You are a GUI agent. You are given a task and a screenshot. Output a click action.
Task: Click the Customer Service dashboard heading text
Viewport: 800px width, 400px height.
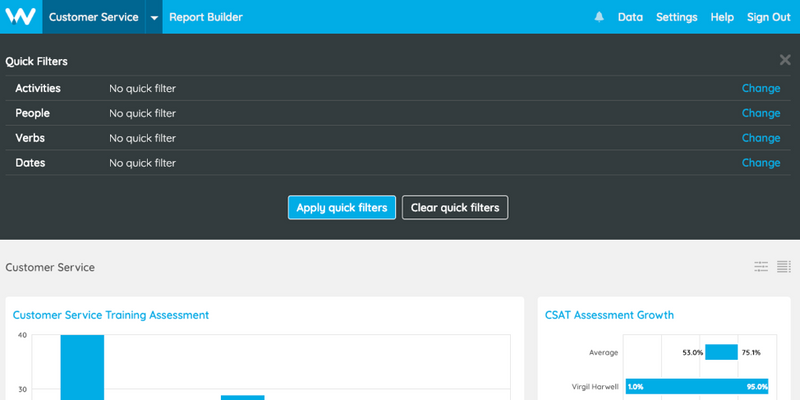[50, 267]
